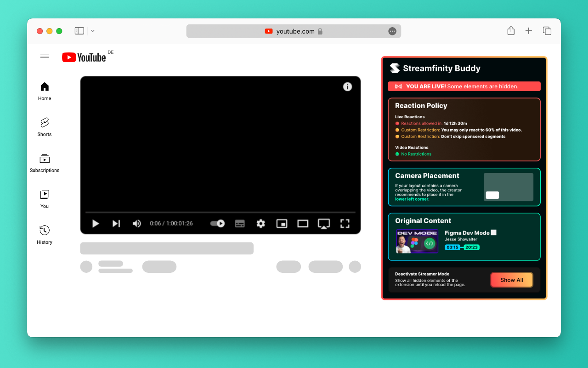Open Jesse Showalter's channel link
The image size is (588, 368).
(461, 239)
